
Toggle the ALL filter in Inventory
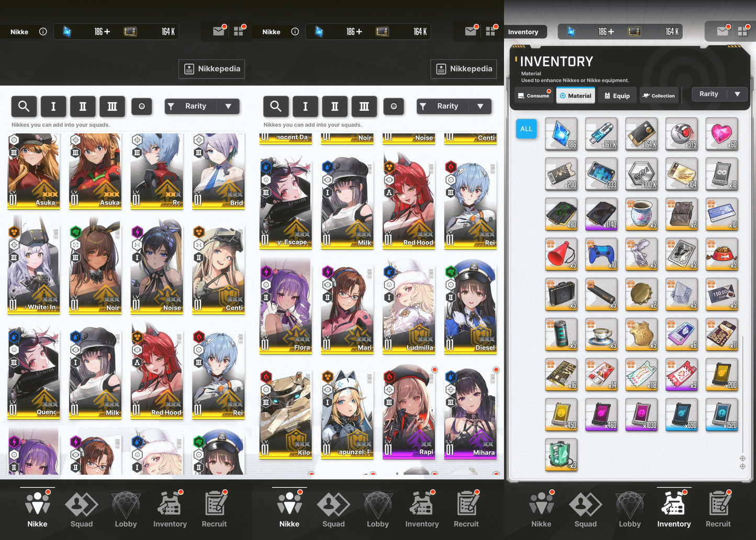[526, 129]
